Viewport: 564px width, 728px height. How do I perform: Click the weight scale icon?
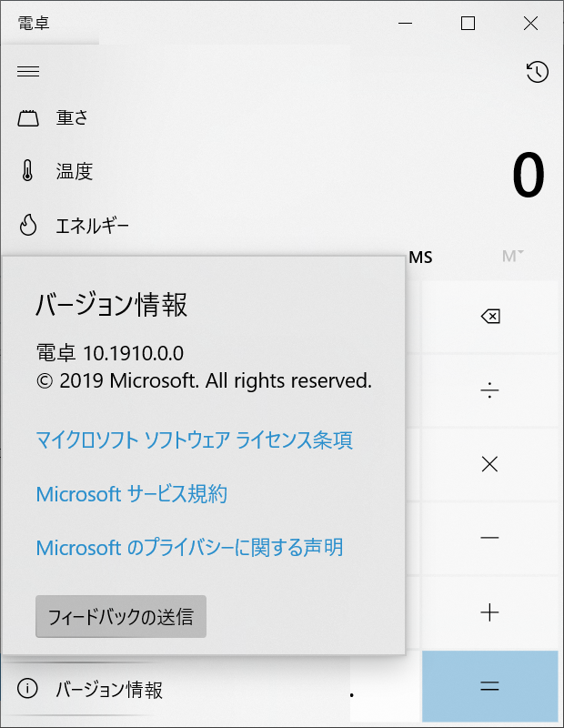(x=28, y=118)
